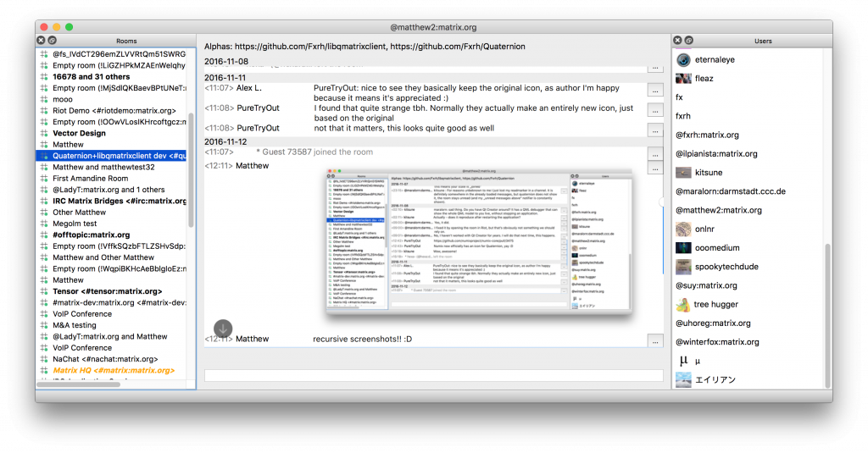This screenshot has width=868, height=453.
Task: Float the Rooms panel with the undock icon
Action: tap(51, 41)
